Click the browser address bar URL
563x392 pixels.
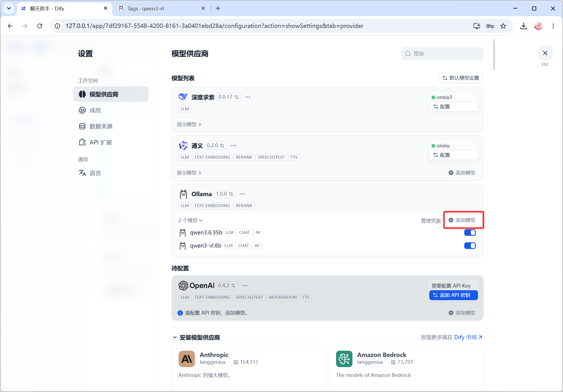click(x=214, y=26)
